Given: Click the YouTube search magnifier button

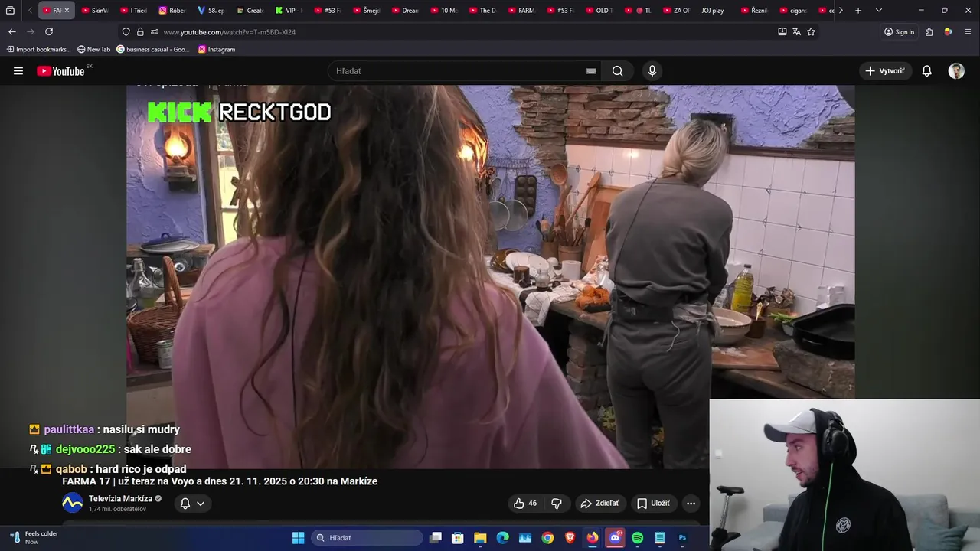Looking at the screenshot, I should [617, 71].
